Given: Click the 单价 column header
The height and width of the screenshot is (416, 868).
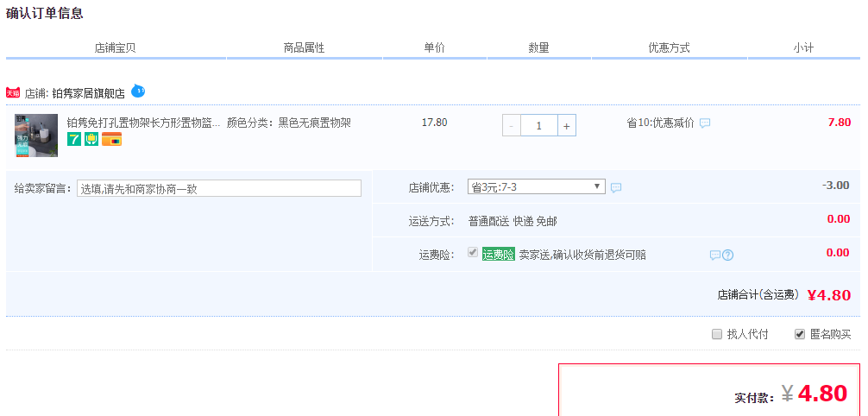Looking at the screenshot, I should point(435,47).
